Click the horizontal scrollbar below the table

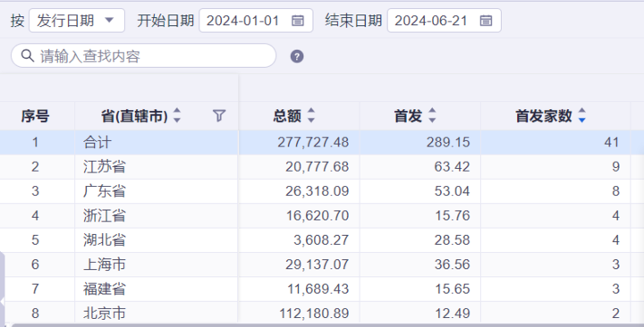tap(327, 325)
